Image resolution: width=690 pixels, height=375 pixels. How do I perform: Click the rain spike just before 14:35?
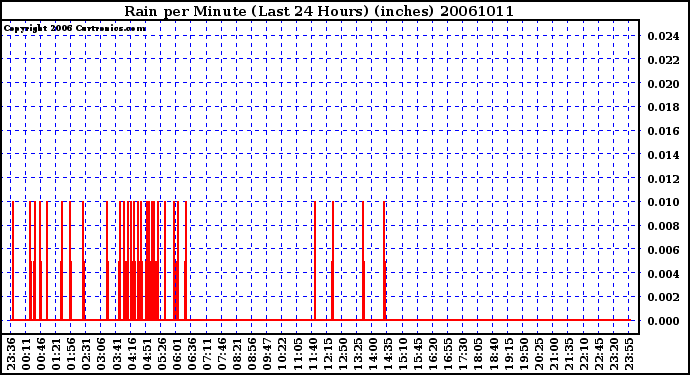[x=385, y=261]
